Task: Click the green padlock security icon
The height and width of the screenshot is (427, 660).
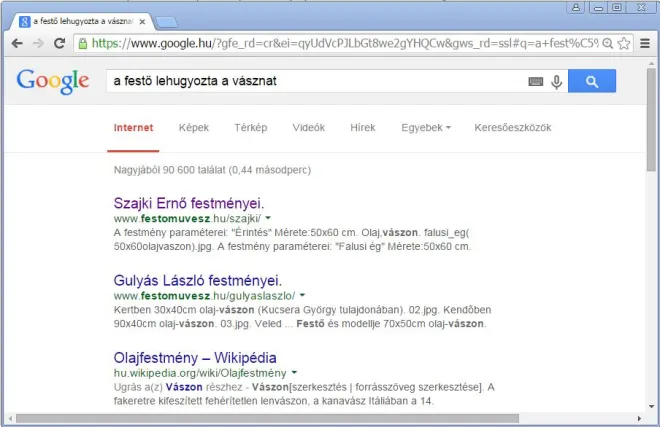Action: click(82, 43)
